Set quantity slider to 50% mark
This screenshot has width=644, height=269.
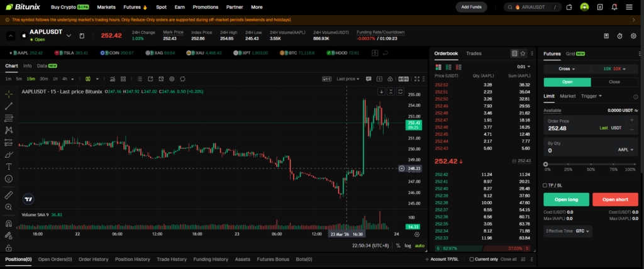point(591,164)
